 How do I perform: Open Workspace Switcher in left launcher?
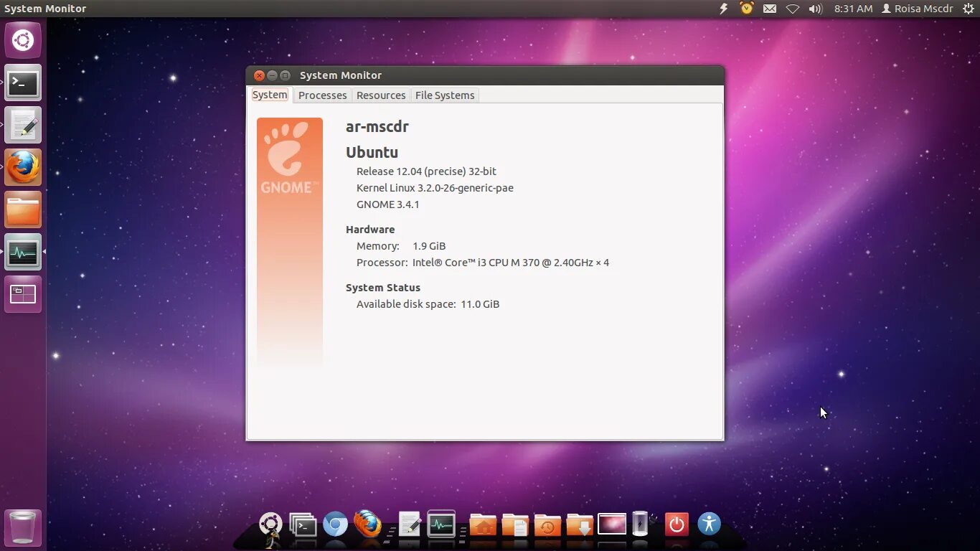[23, 294]
